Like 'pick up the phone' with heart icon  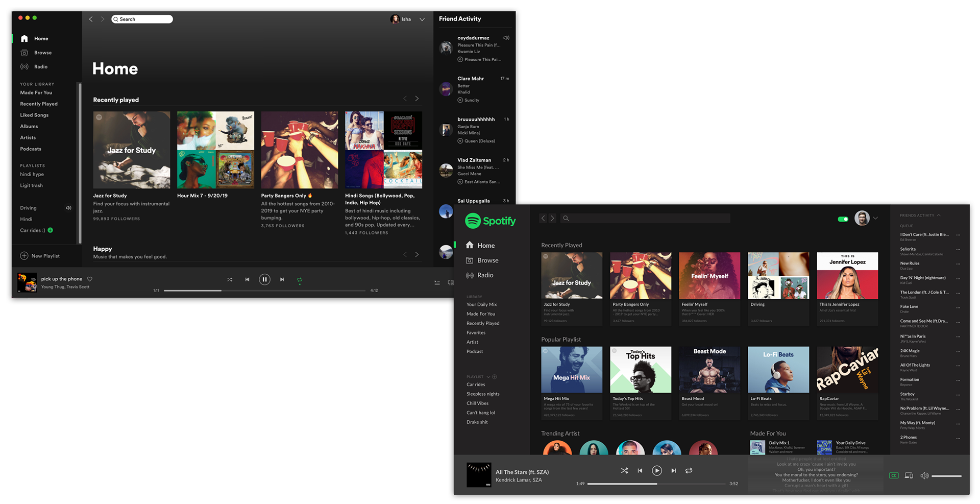90,279
